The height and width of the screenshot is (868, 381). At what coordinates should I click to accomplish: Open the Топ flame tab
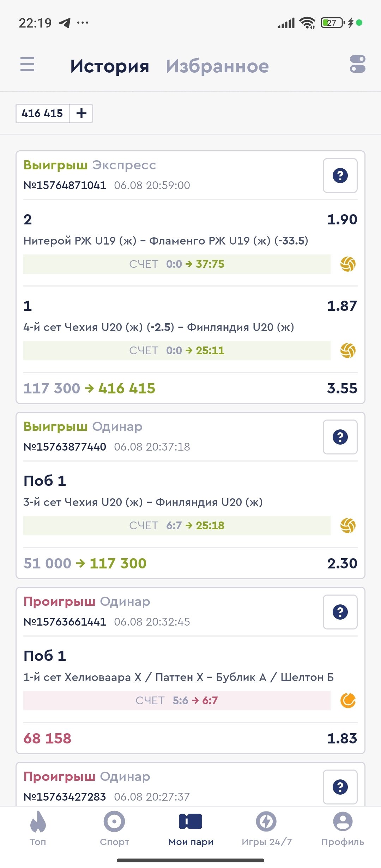pyautogui.click(x=38, y=828)
